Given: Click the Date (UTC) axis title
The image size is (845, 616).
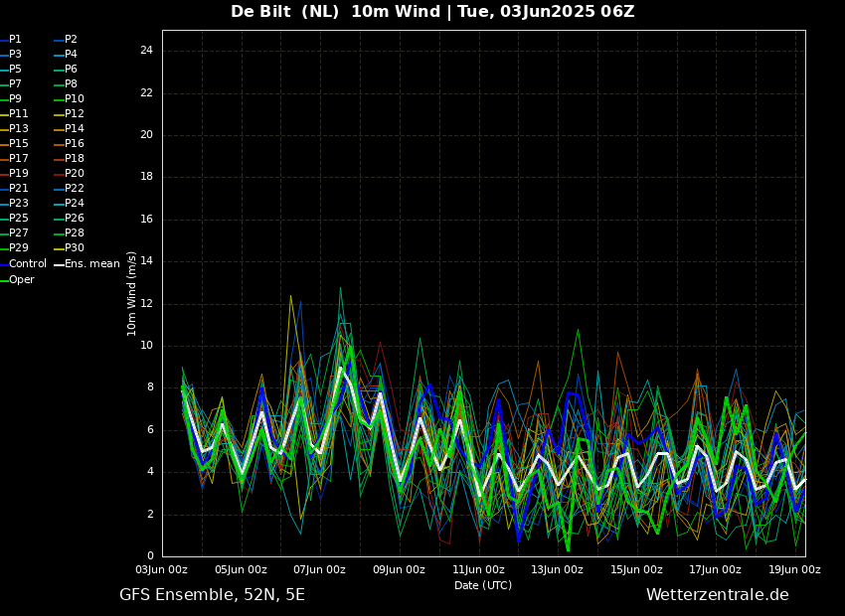Looking at the screenshot, I should point(483,586).
